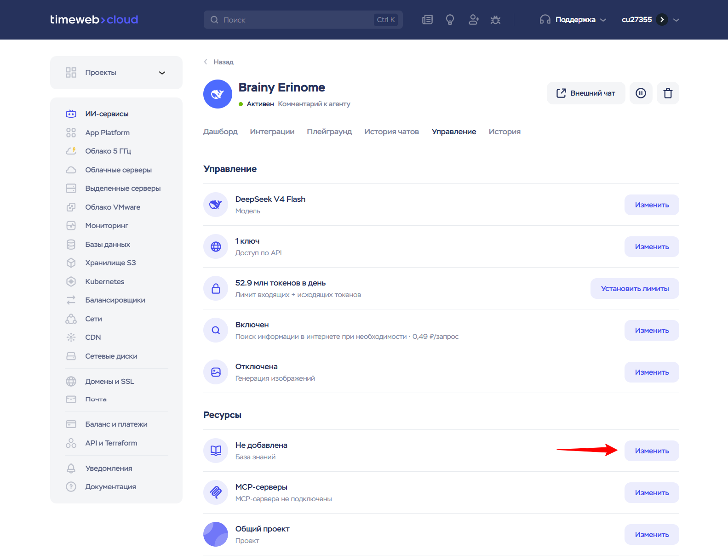Click Комментарий к агенту text
Screen dimensions: 728x560
[314, 104]
